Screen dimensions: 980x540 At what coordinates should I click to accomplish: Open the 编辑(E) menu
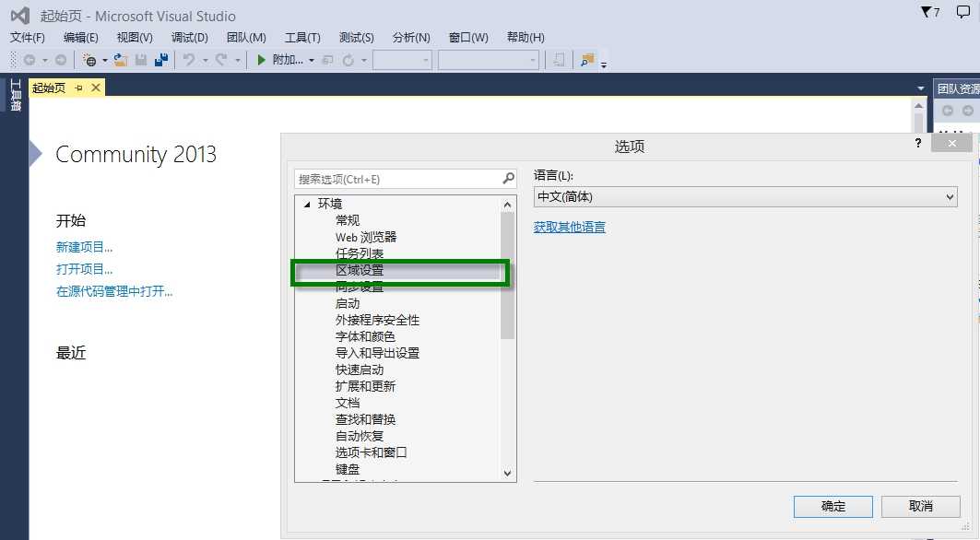coord(80,38)
